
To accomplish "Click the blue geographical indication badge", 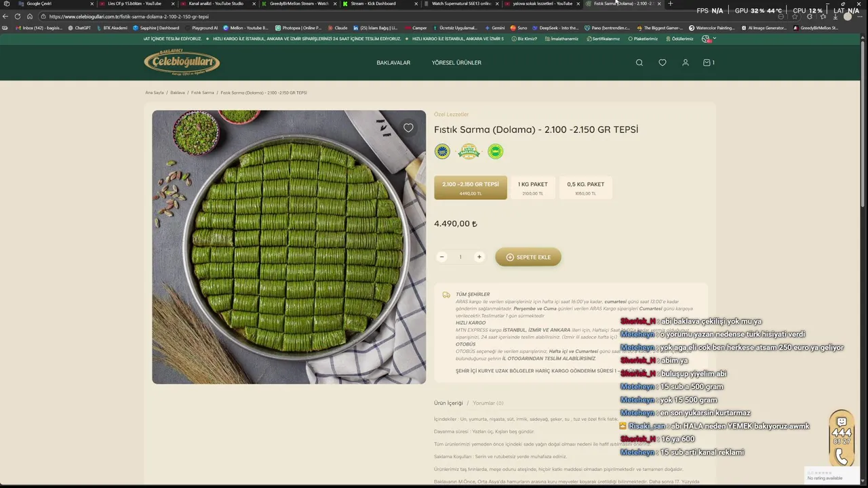I will pyautogui.click(x=442, y=151).
